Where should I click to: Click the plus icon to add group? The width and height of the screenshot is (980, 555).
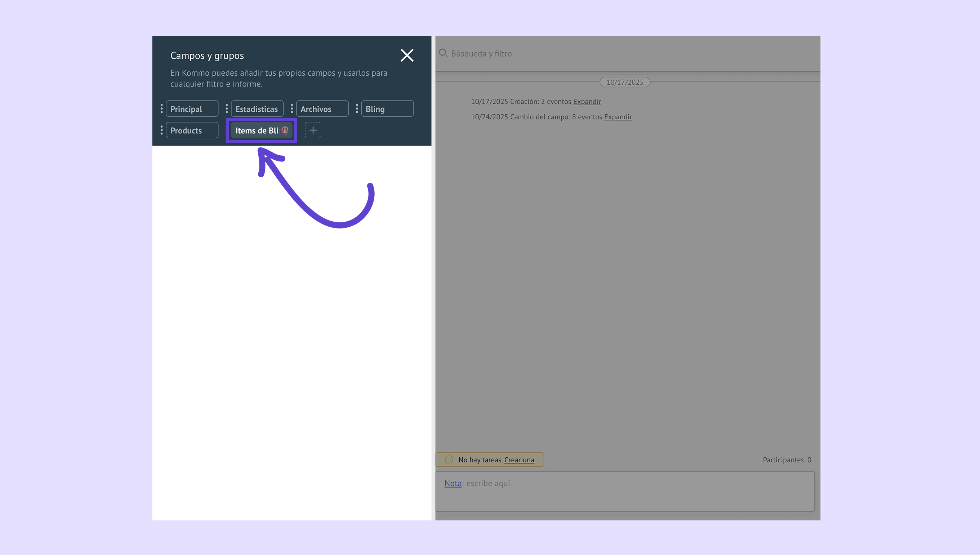coord(313,130)
